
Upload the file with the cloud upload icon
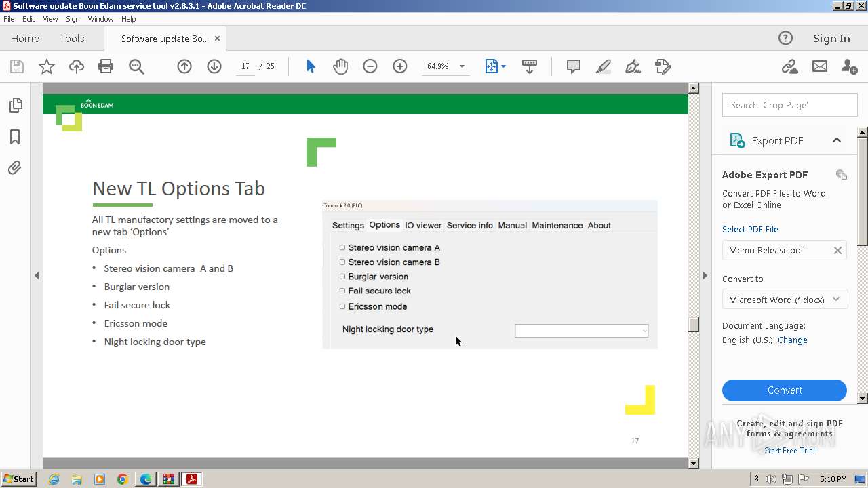77,66
